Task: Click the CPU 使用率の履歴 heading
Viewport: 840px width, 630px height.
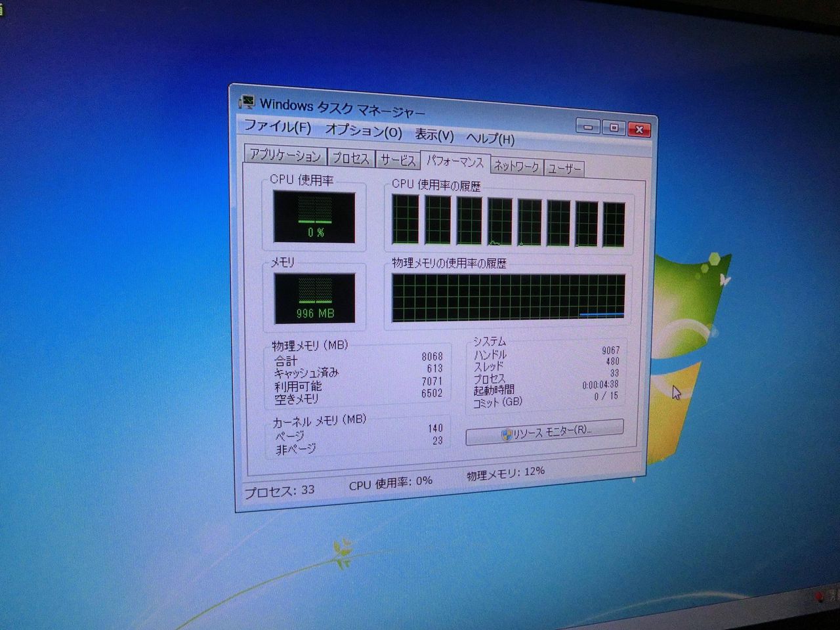Action: pos(436,185)
